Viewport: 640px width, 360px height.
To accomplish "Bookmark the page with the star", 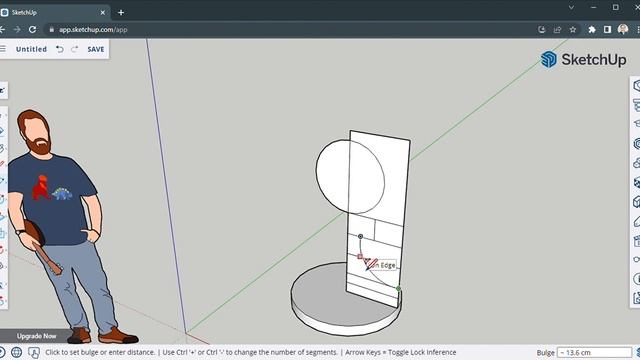I will click(573, 29).
